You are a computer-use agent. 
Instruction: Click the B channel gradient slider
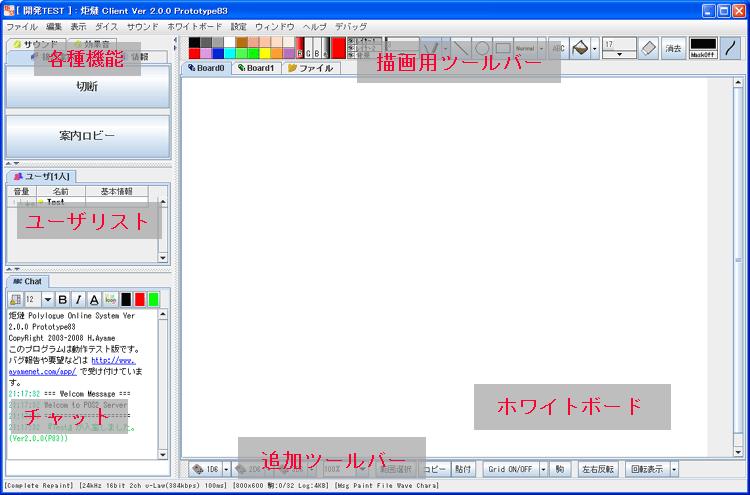tap(317, 48)
